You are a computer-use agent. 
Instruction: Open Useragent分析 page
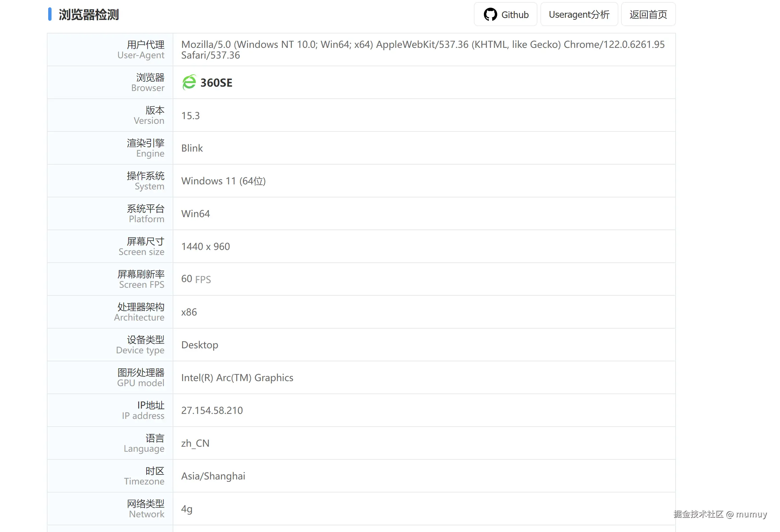pyautogui.click(x=579, y=14)
